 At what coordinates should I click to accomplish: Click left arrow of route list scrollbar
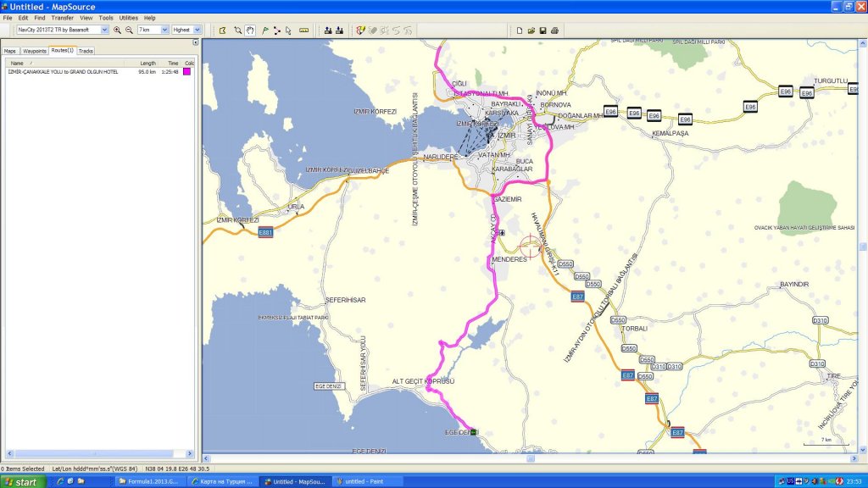tap(9, 454)
